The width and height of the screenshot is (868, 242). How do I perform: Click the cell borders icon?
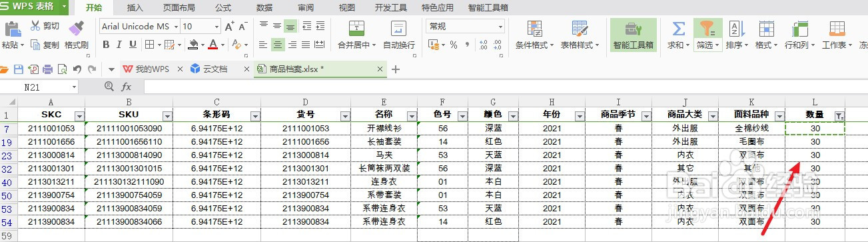[x=149, y=45]
